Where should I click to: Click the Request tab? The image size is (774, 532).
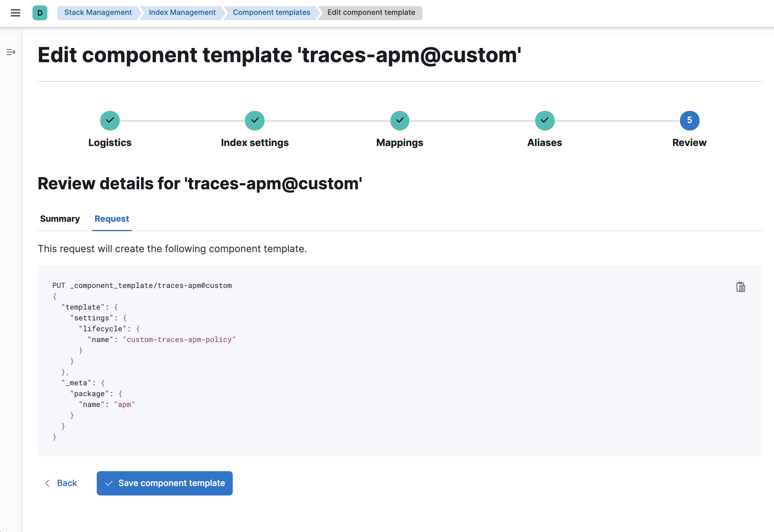click(x=111, y=219)
